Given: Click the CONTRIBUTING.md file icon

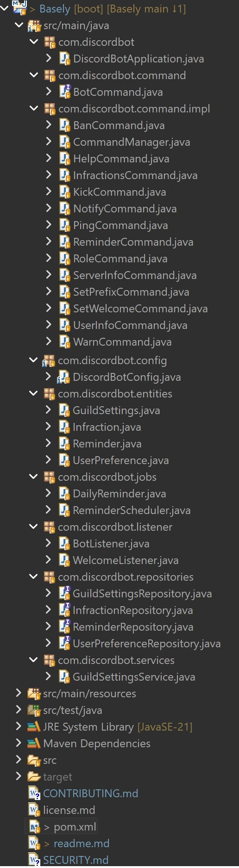Looking at the screenshot, I should tap(34, 794).
